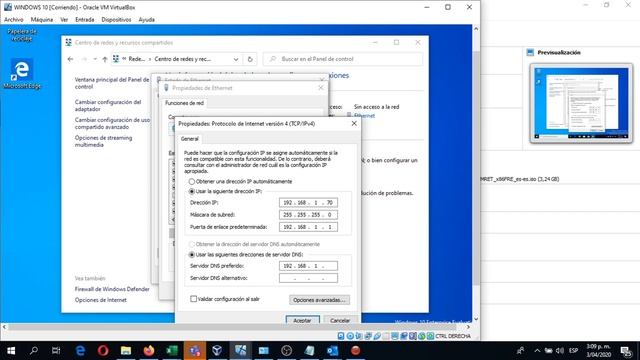Launch Opera from the taskbar

[103, 351]
